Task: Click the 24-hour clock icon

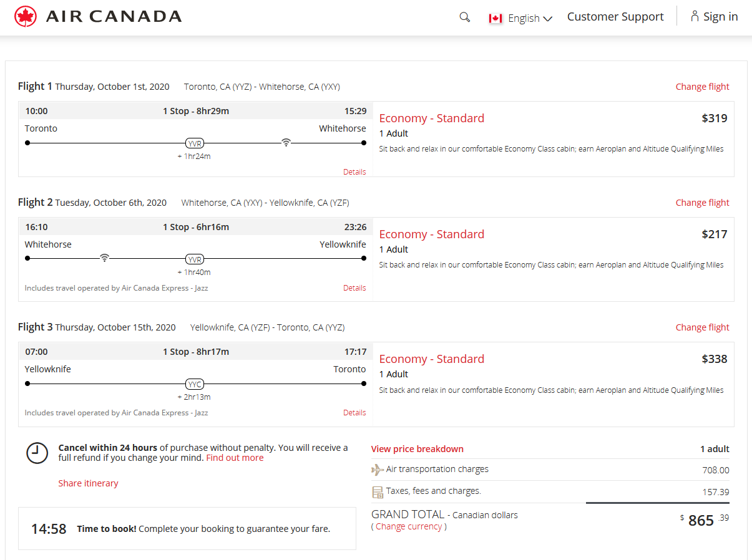Action: 37,453
